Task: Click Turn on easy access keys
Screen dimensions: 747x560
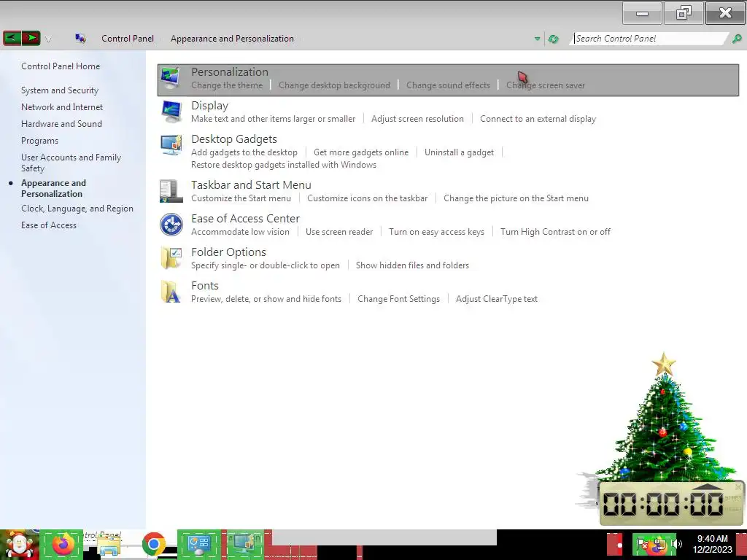Action: coord(436,232)
